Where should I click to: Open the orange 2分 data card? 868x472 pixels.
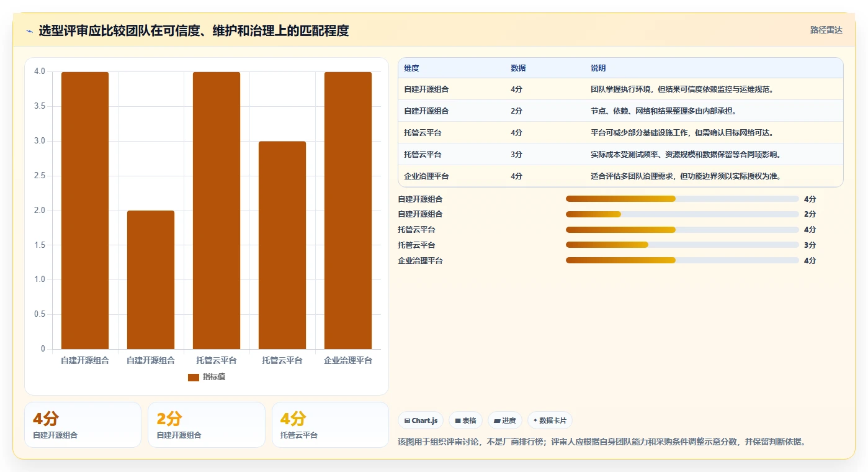click(x=206, y=425)
